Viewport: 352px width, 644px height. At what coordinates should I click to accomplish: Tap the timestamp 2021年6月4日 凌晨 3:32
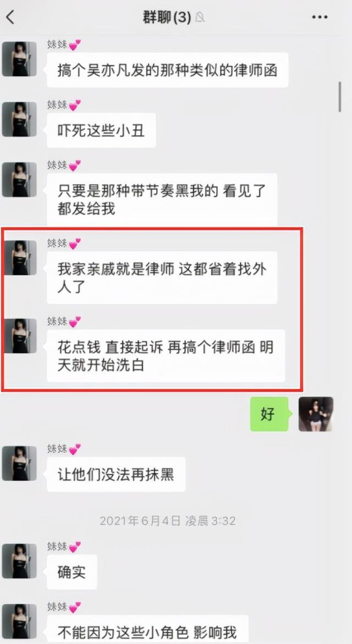click(x=167, y=521)
